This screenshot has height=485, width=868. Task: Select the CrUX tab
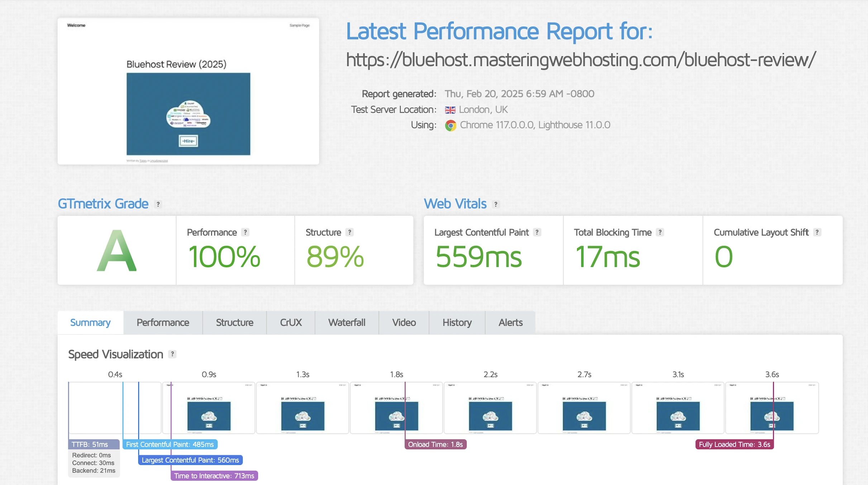[291, 322]
